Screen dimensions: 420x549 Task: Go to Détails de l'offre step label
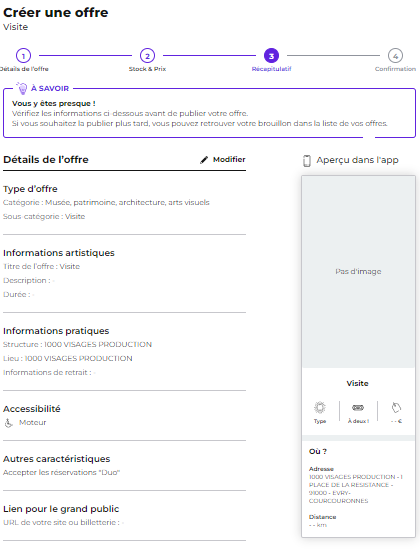point(24,69)
